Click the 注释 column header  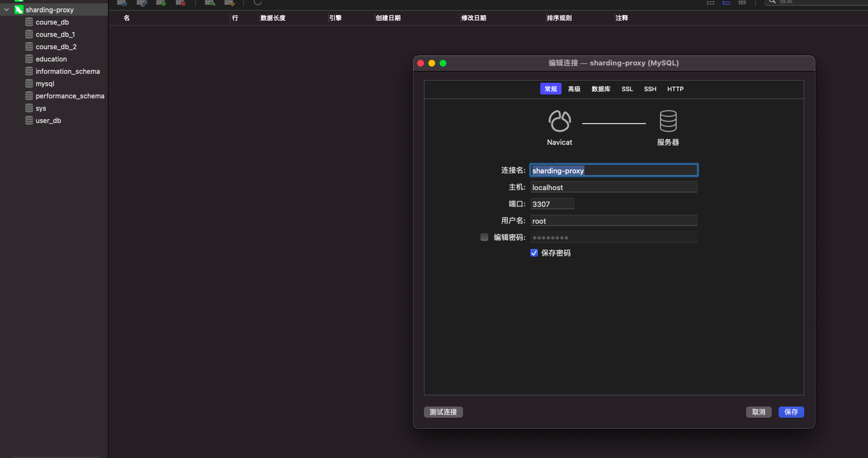622,18
